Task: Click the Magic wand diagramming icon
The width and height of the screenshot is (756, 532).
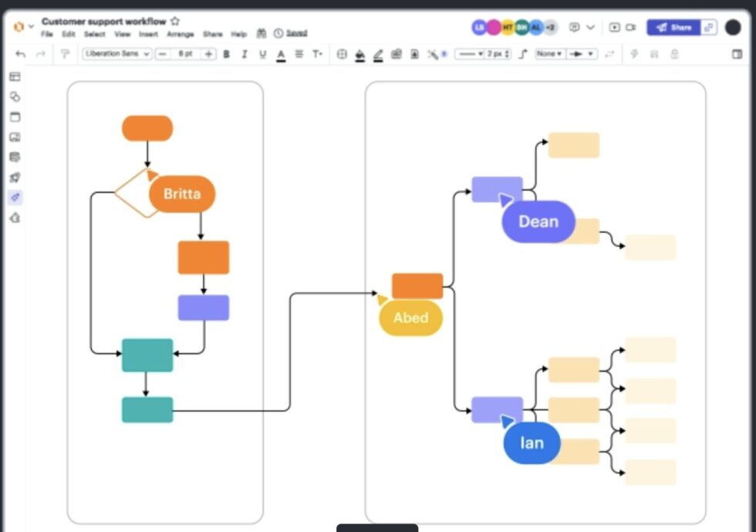Action: pos(434,54)
